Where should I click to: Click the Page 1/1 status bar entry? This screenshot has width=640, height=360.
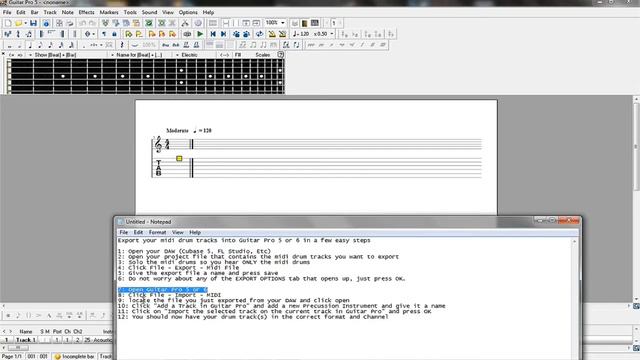click(x=12, y=356)
